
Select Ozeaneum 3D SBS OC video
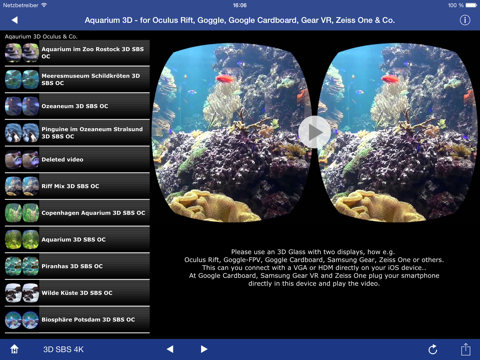[77, 106]
